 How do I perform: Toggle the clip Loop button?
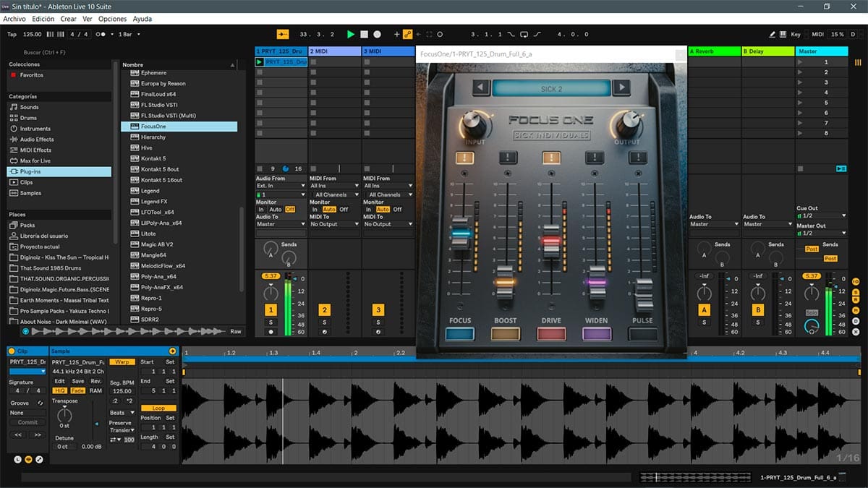pyautogui.click(x=158, y=408)
